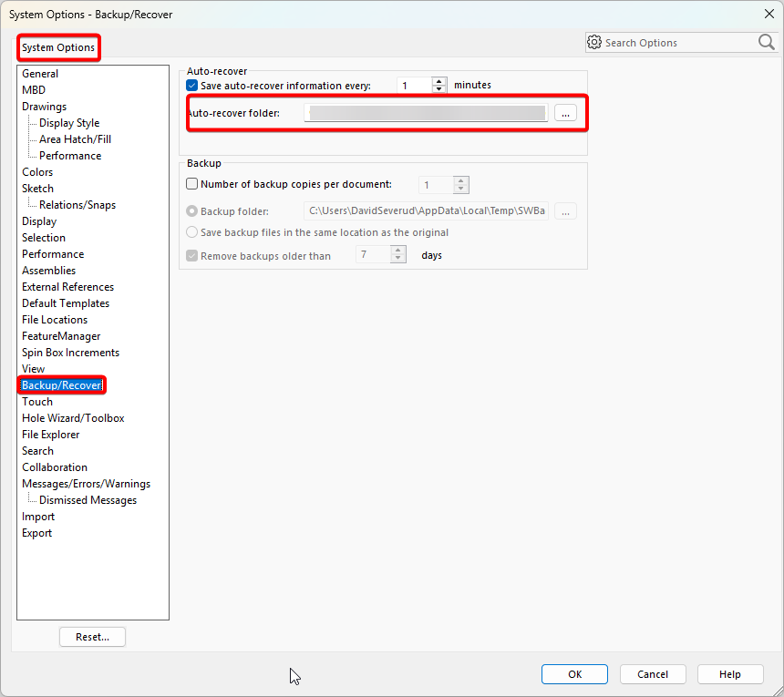Select Dismissed Messages sub-item

88,500
